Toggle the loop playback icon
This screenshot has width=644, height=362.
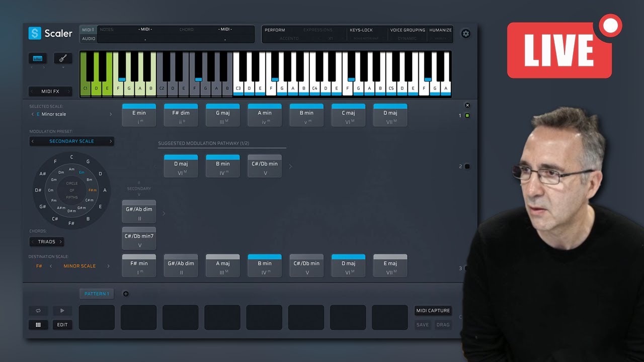point(38,311)
